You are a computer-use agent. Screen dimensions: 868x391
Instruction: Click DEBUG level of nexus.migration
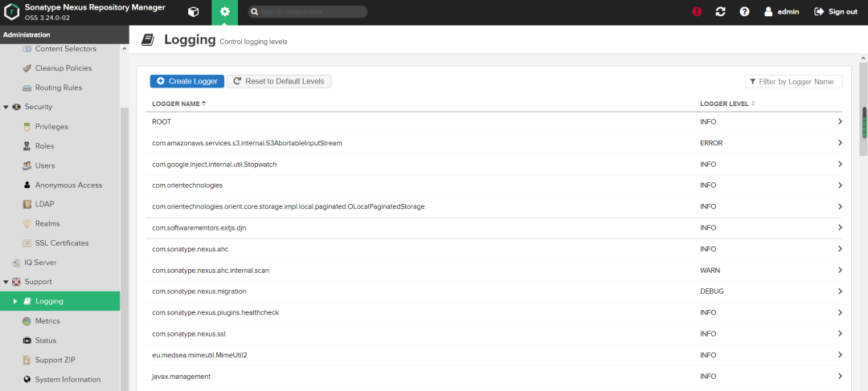[712, 291]
